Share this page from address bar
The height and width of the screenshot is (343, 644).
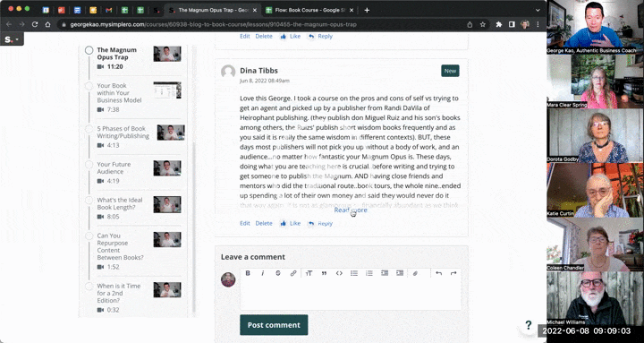470,24
